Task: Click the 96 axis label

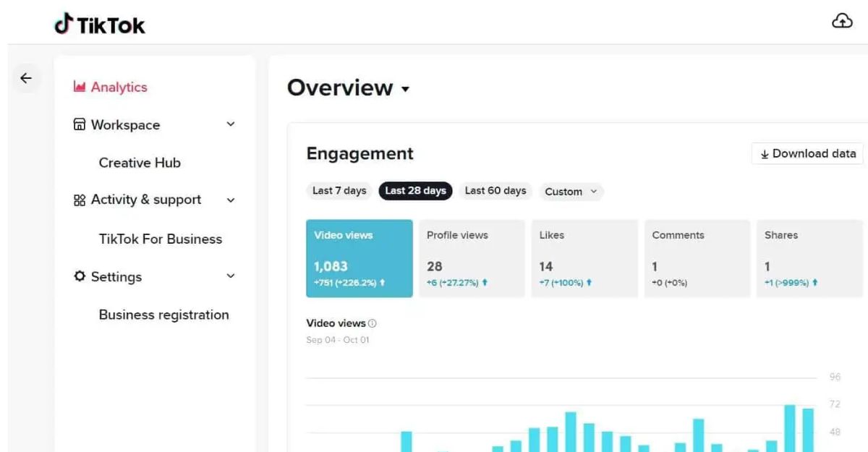Action: [x=835, y=378]
